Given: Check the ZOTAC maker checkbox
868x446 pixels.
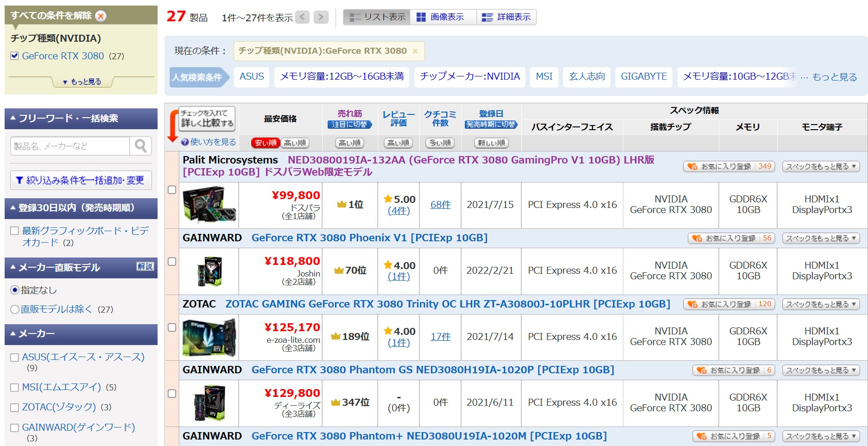Looking at the screenshot, I should (x=14, y=408).
